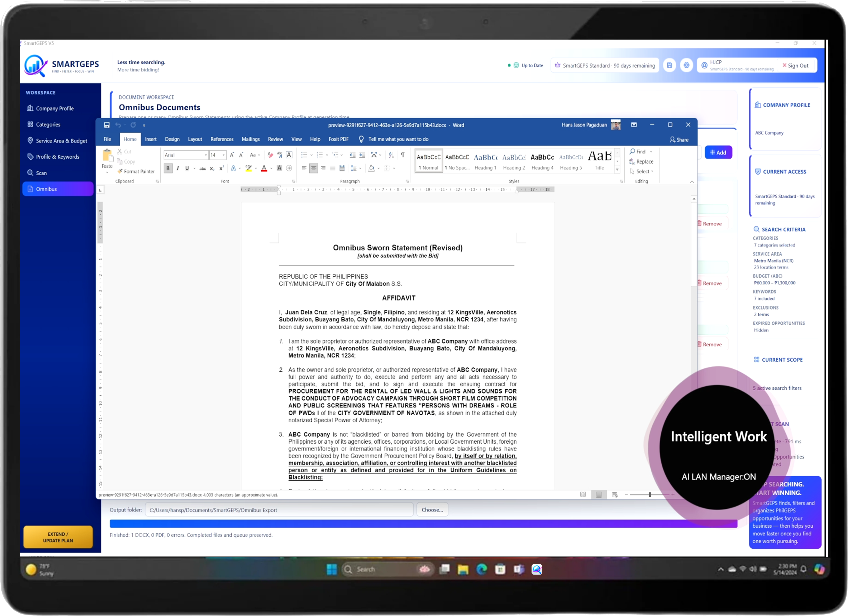The image size is (848, 616).
Task: Click the Show/Hide paragraph marks icon
Action: pos(403,155)
